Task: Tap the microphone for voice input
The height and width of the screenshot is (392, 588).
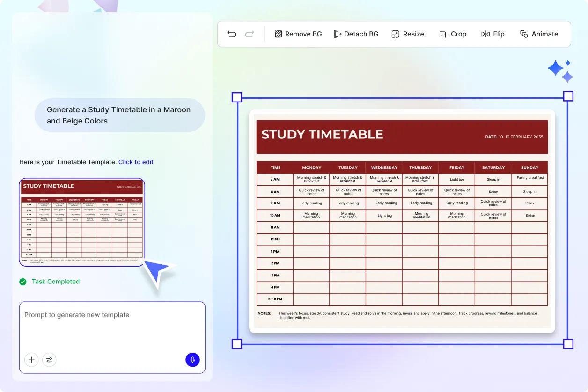Action: [x=192, y=360]
